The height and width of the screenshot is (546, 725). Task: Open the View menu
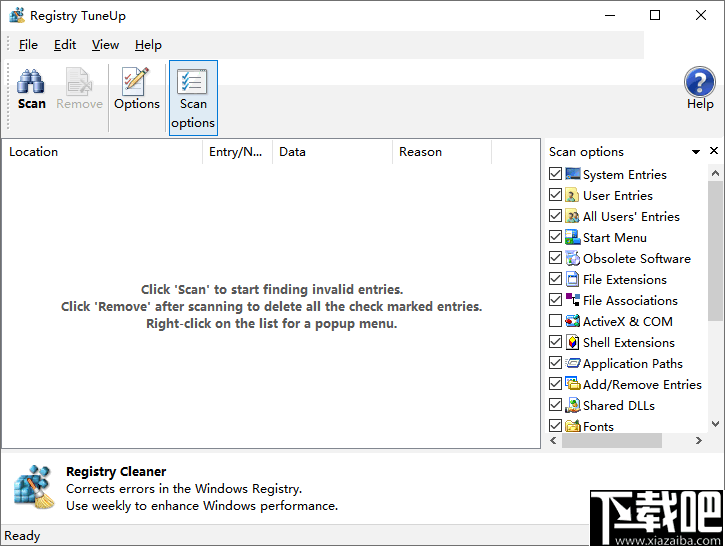(x=105, y=45)
